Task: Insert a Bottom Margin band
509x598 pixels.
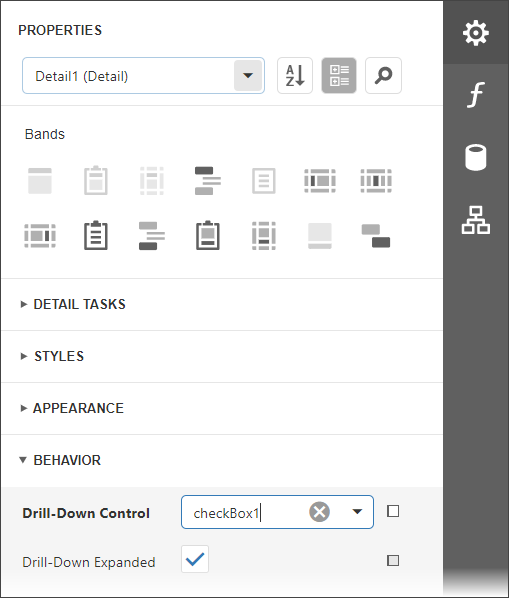Action: [x=320, y=236]
